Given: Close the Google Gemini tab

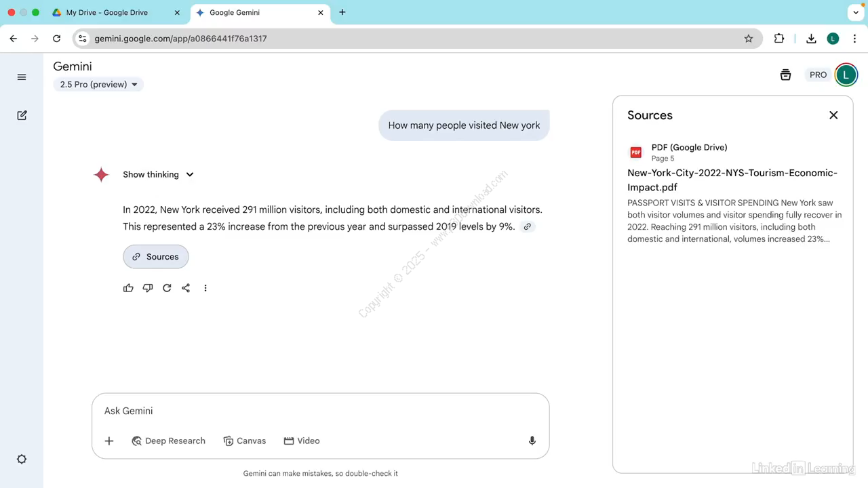Looking at the screenshot, I should point(321,12).
